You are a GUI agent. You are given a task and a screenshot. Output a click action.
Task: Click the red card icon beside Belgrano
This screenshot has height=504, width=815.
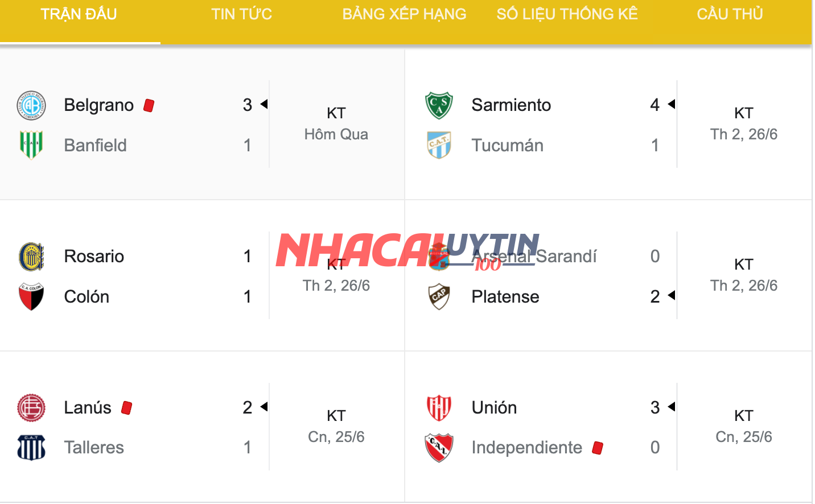[x=149, y=105]
